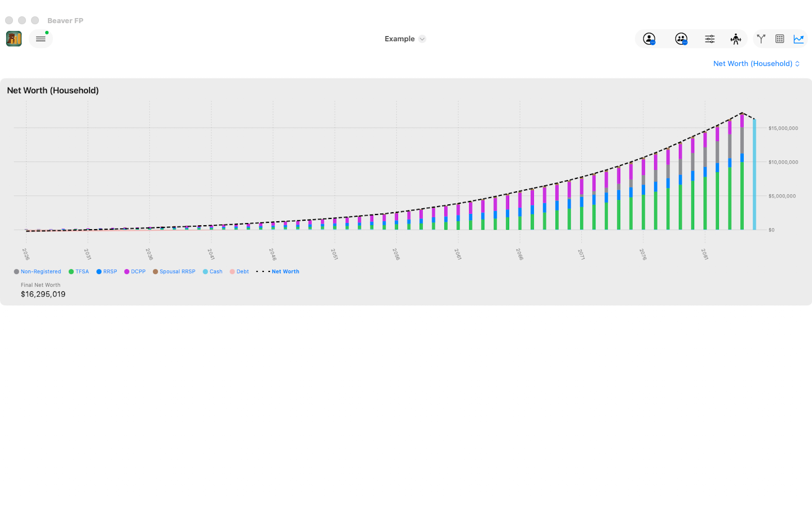Click the 2081 axis year label
The height and width of the screenshot is (508, 812).
704,255
